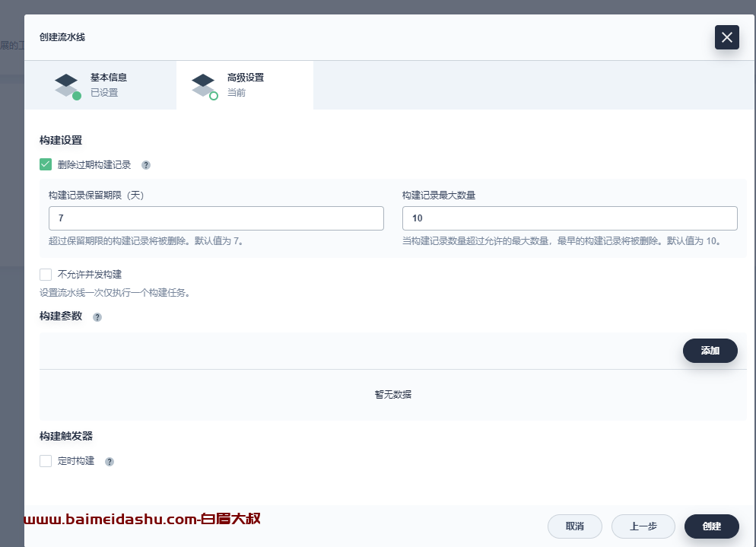Uncheck 删除过期构建记录 checkbox

[x=46, y=164]
